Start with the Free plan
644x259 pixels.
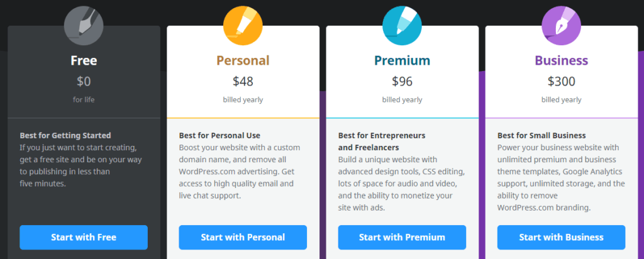(x=84, y=237)
